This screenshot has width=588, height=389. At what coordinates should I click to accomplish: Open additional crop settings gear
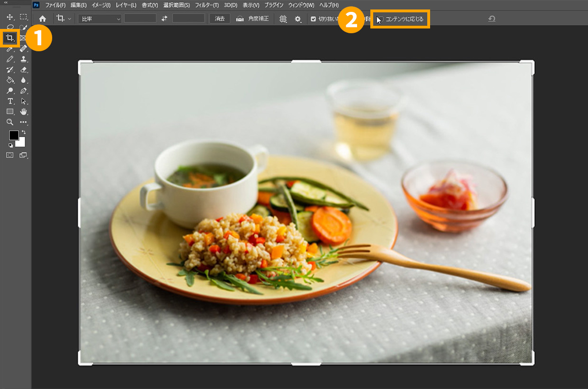pyautogui.click(x=298, y=19)
